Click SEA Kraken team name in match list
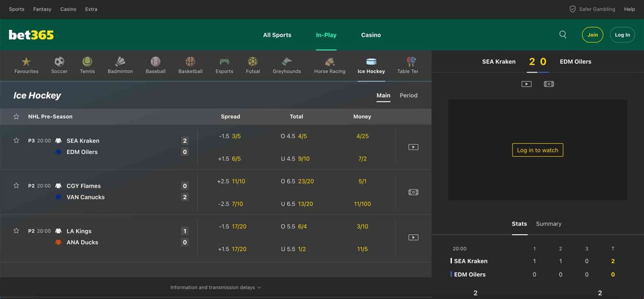 (x=83, y=141)
